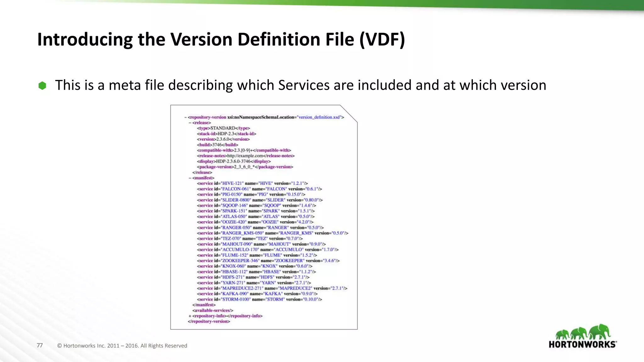Select the ATLAS-050 service line
644x362 pixels.
pyautogui.click(x=256, y=217)
